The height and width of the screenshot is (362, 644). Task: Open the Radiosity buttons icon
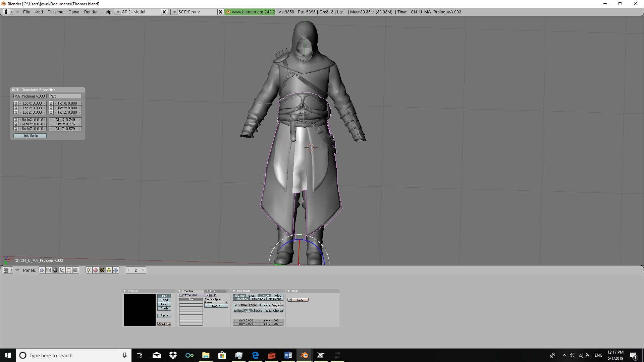109,270
